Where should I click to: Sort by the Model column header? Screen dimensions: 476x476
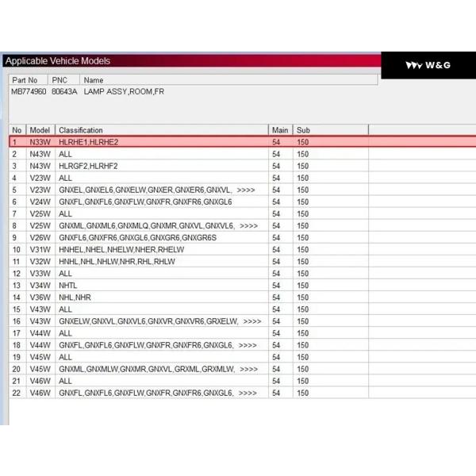pyautogui.click(x=40, y=130)
